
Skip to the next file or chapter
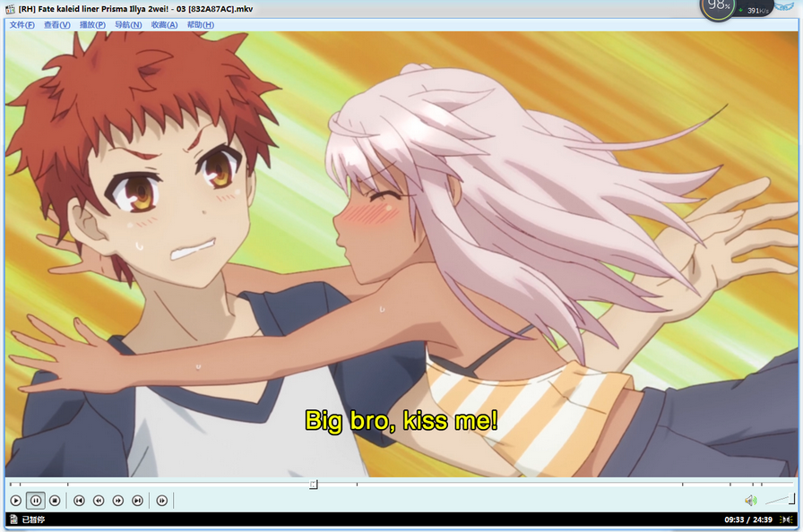pos(137,501)
